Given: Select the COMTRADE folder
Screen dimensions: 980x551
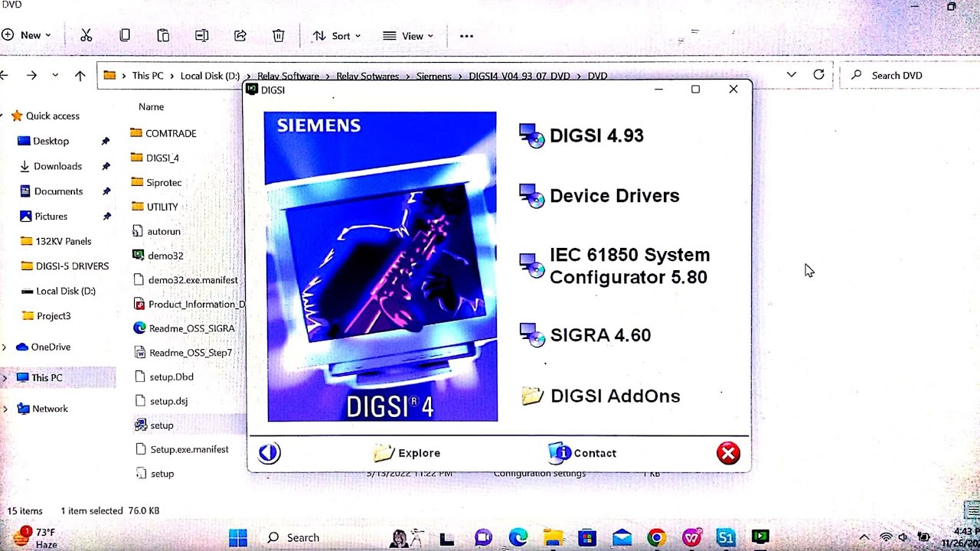Looking at the screenshot, I should pos(163,133).
